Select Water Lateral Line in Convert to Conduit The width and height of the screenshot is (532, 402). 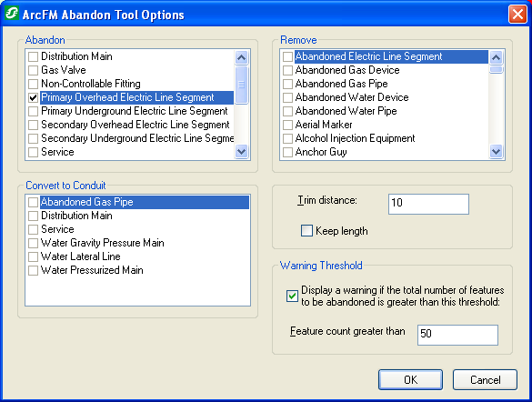(81, 256)
